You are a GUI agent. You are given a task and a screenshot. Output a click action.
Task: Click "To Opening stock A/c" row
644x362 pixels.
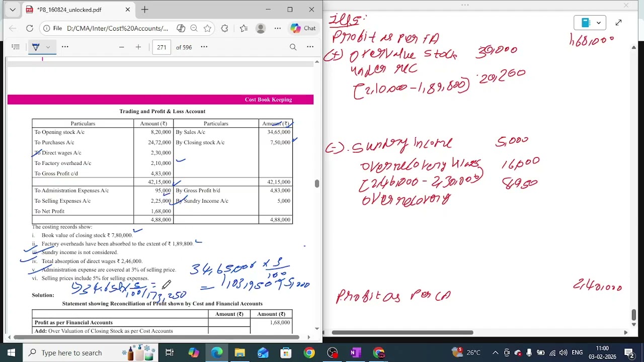pos(59,132)
